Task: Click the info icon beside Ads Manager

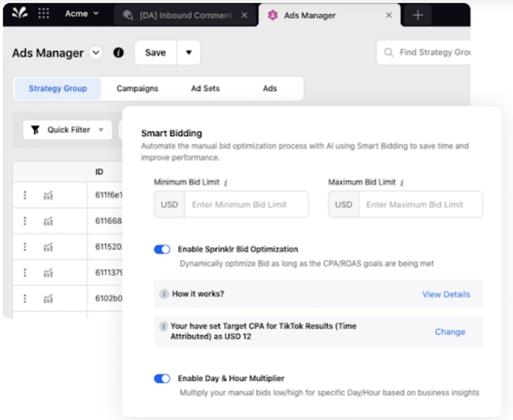Action: point(118,53)
